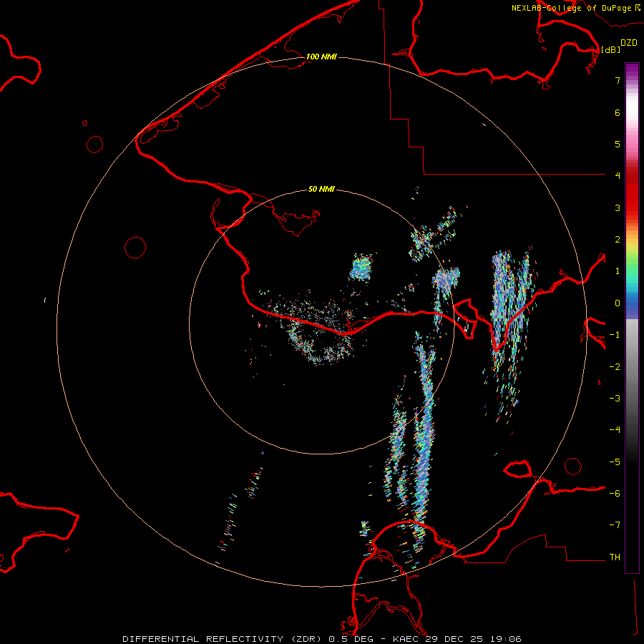Click the -2 dB tick label
644x644 pixels.
pos(615,367)
